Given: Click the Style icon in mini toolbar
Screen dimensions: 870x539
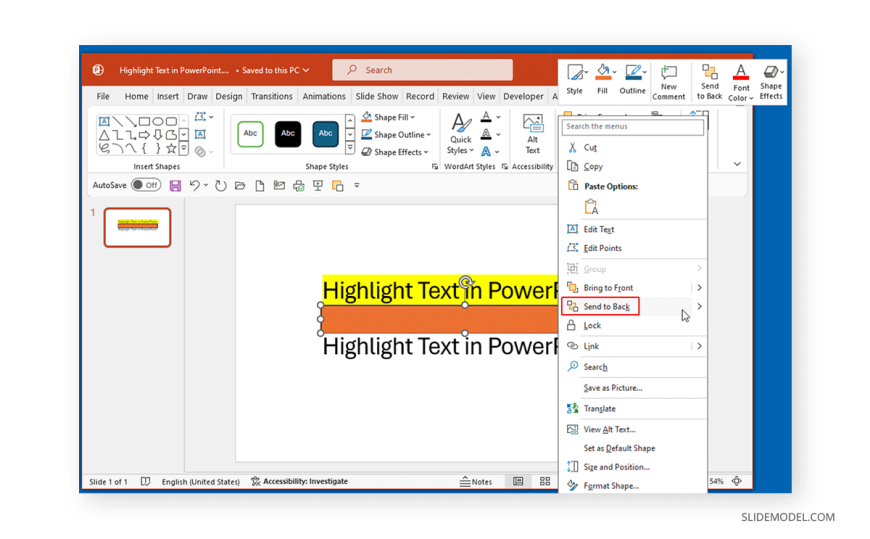Looking at the screenshot, I should click(574, 79).
